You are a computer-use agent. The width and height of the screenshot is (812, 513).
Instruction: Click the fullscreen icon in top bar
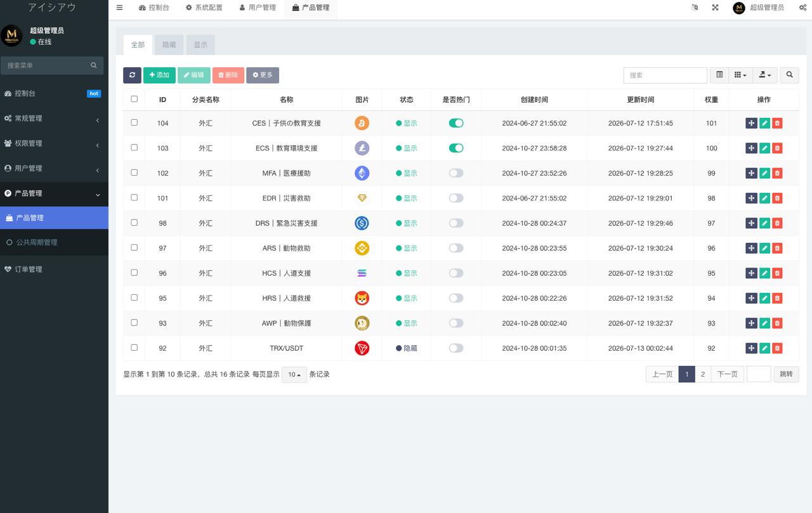point(715,8)
